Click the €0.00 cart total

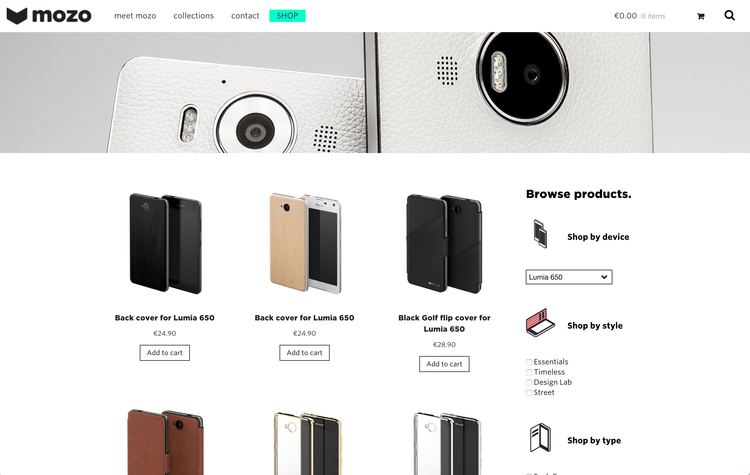click(626, 16)
